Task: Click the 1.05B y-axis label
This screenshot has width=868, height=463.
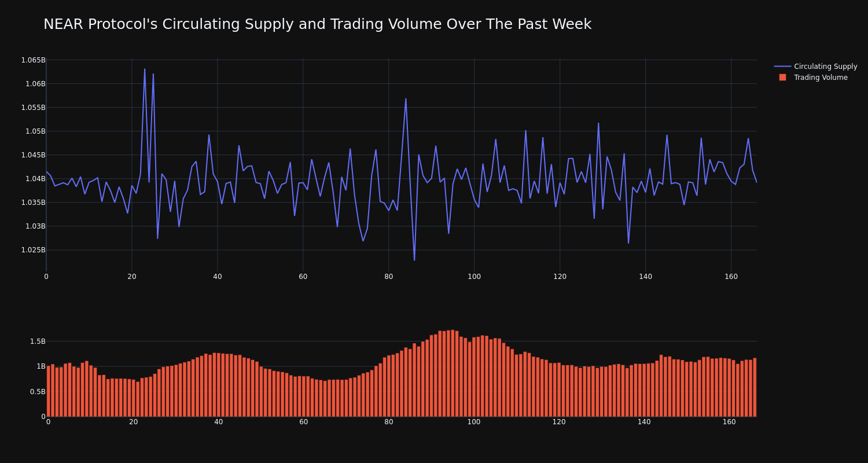Action: (x=35, y=131)
